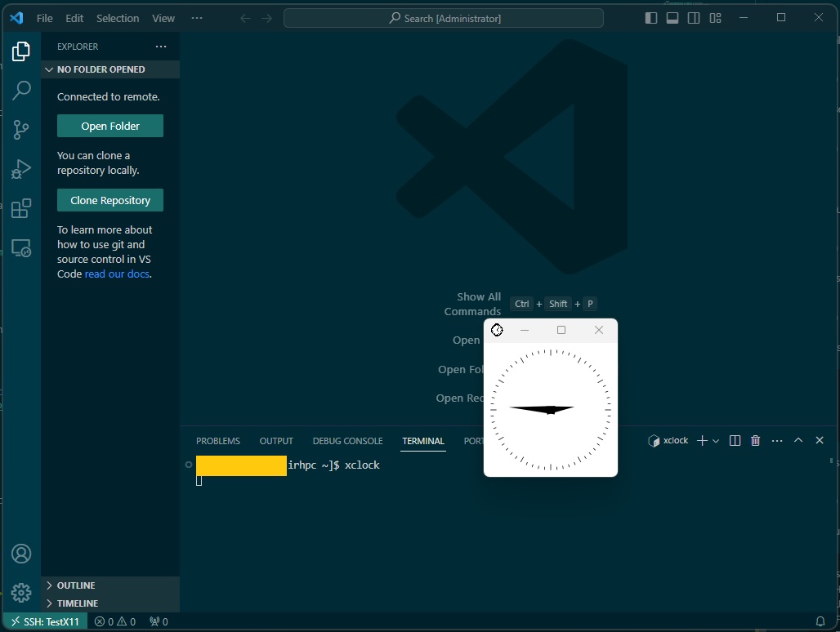This screenshot has width=840, height=632.
Task: Expand the Outline section
Action: point(76,585)
